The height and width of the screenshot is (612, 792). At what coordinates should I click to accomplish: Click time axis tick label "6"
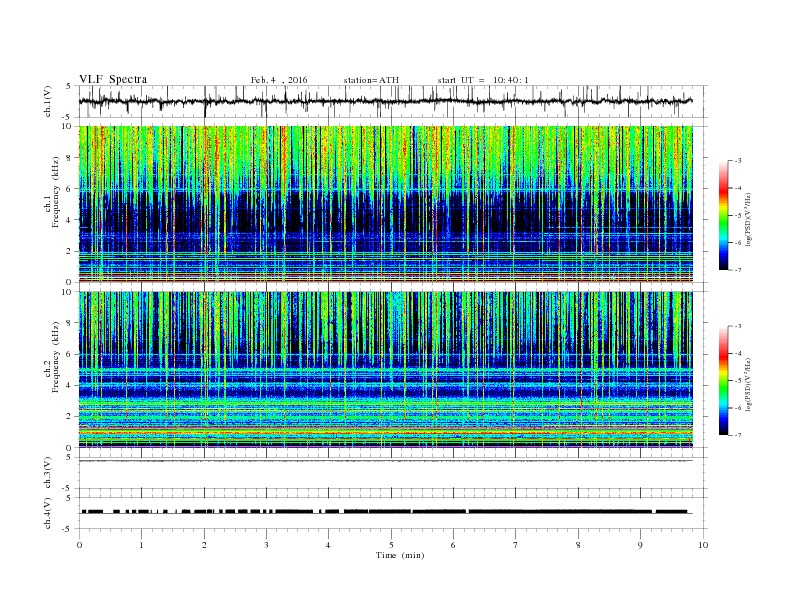pyautogui.click(x=453, y=545)
